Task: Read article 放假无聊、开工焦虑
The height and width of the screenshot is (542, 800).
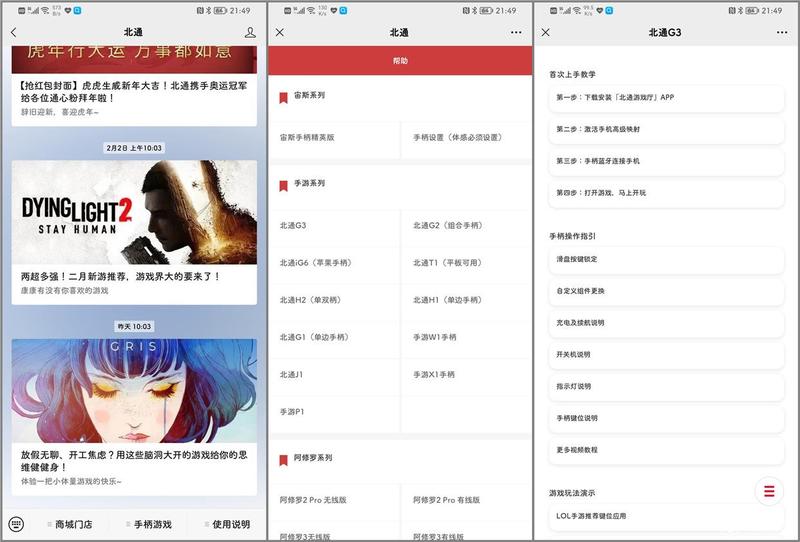Action: (134, 461)
